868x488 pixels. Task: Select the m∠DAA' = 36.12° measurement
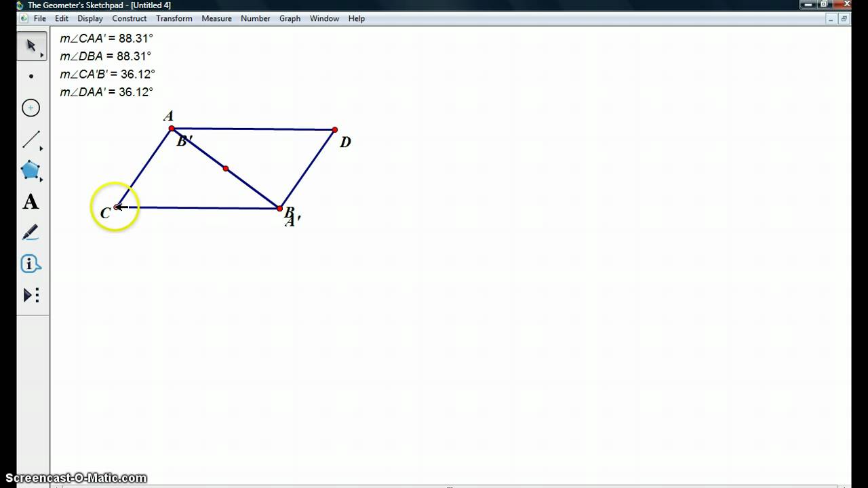106,91
